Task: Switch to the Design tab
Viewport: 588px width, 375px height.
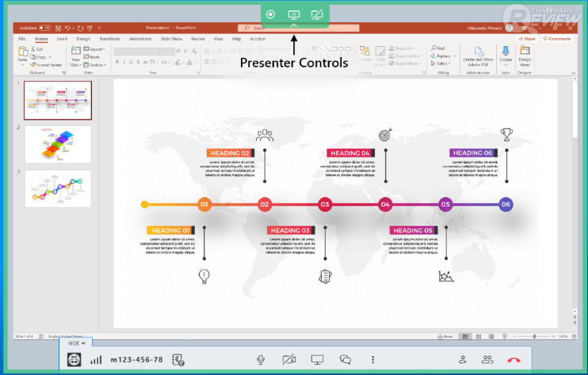Action: click(x=83, y=39)
